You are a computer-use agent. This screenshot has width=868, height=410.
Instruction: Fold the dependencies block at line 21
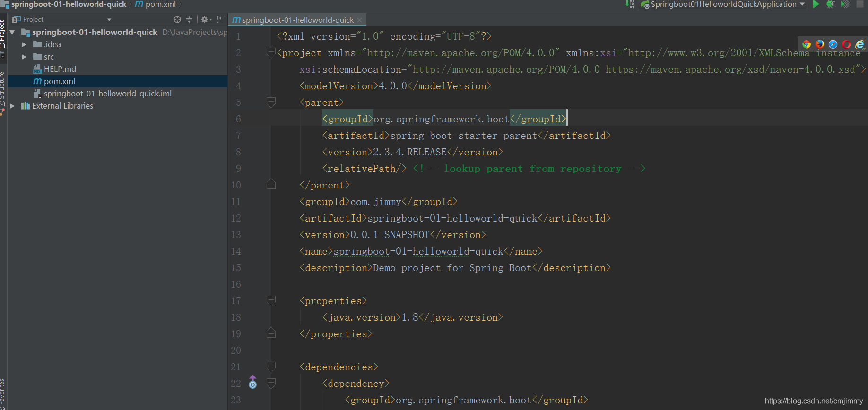pos(271,367)
